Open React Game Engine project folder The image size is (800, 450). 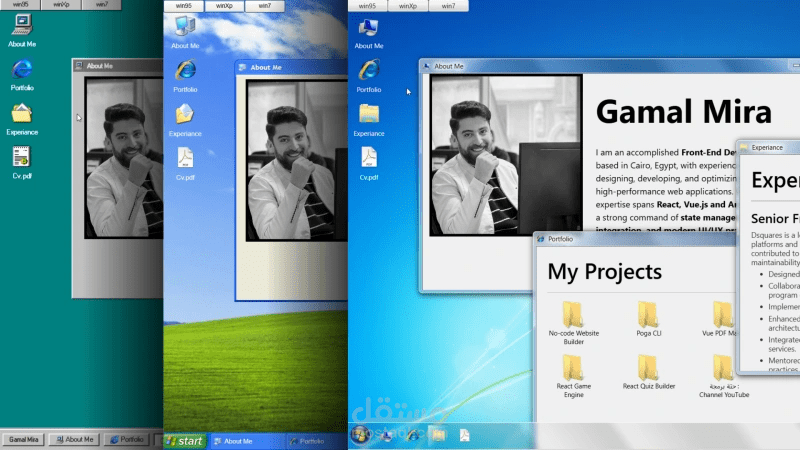click(573, 376)
